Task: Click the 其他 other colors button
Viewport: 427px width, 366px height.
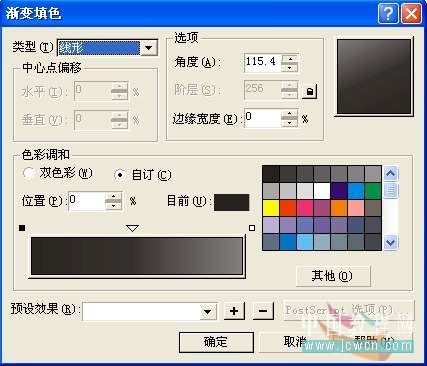Action: coord(333,276)
